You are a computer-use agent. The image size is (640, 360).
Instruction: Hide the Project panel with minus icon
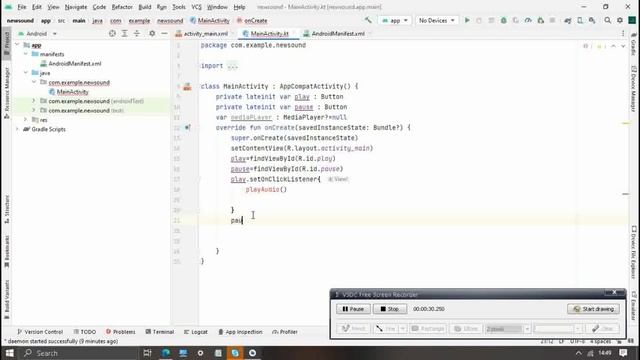coord(164,33)
